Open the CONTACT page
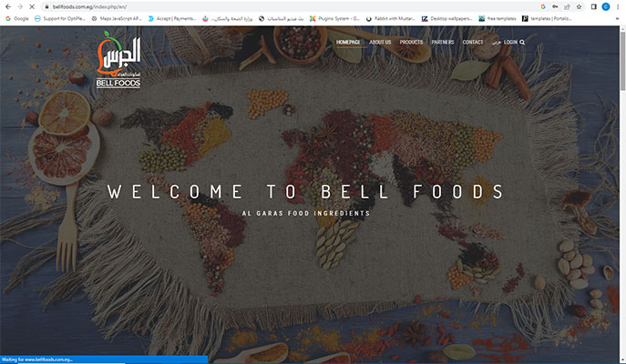The image size is (626, 364). pos(473,42)
